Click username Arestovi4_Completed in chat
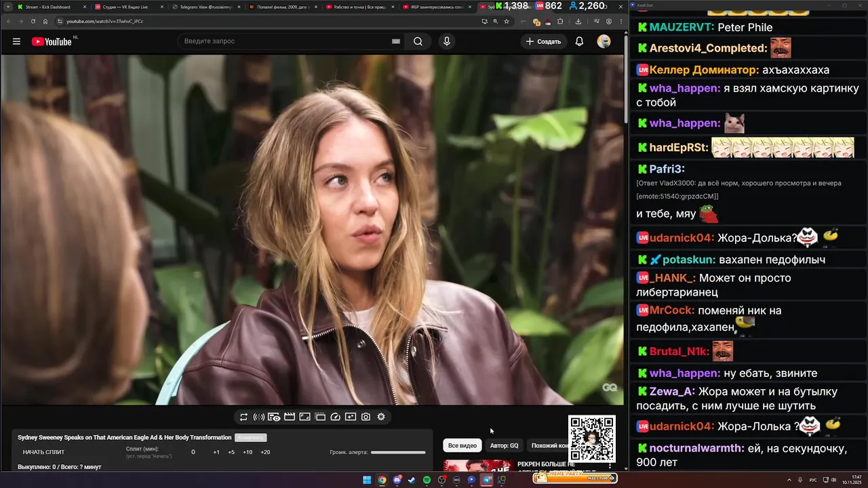This screenshot has height=488, width=868. coord(708,48)
